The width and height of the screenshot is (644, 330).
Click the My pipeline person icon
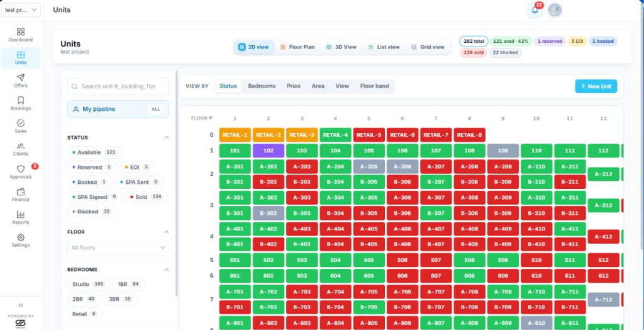coord(75,110)
